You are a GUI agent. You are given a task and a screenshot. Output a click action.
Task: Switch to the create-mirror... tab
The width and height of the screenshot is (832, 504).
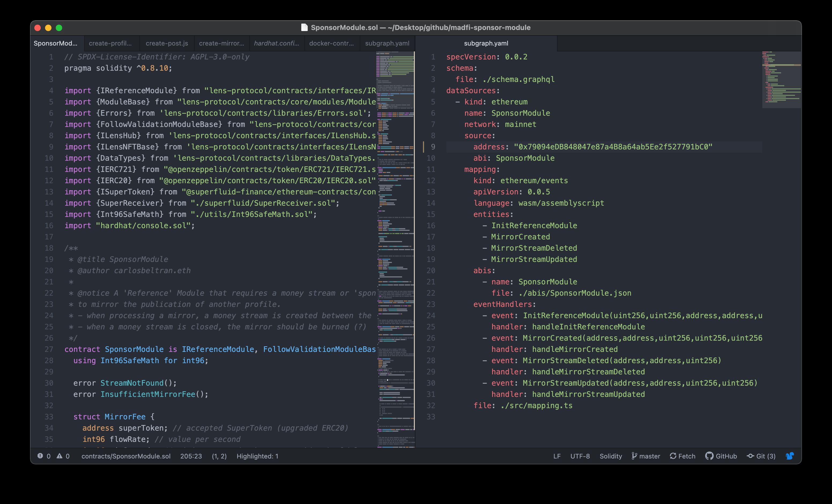[x=221, y=43]
